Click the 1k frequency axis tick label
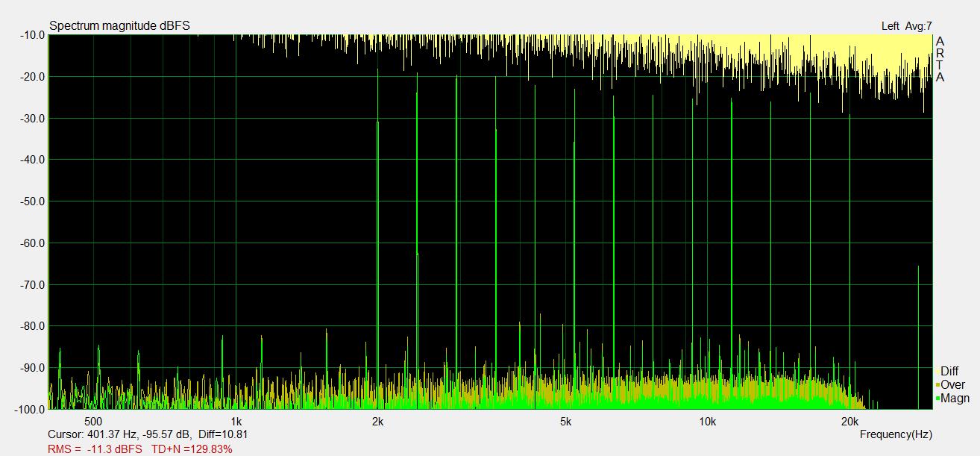 [236, 421]
